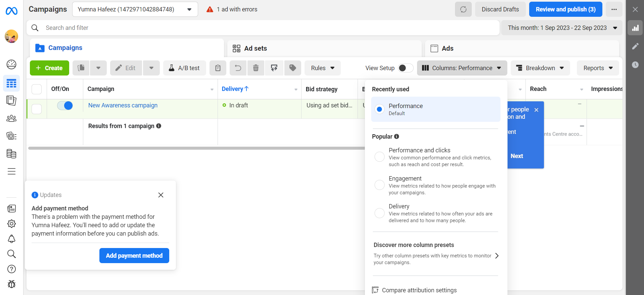
Task: Select the Campaigns table icon in sidebar
Action: pos(11,83)
